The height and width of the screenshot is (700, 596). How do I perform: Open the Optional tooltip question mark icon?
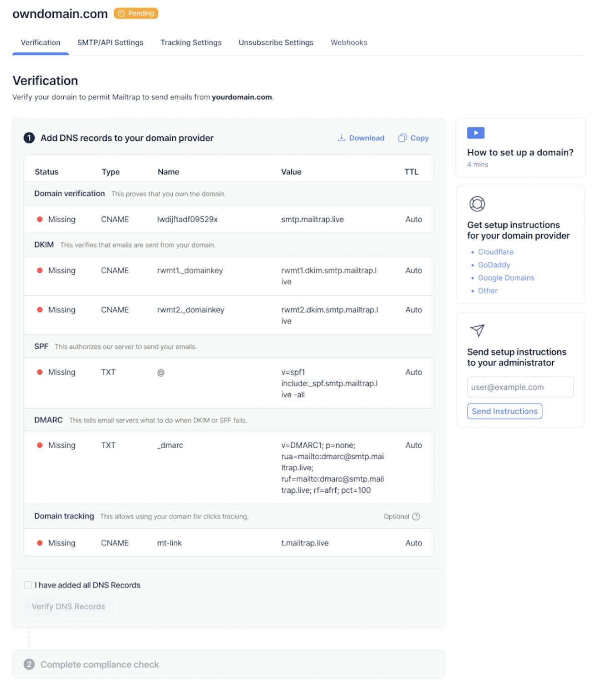[x=416, y=516]
